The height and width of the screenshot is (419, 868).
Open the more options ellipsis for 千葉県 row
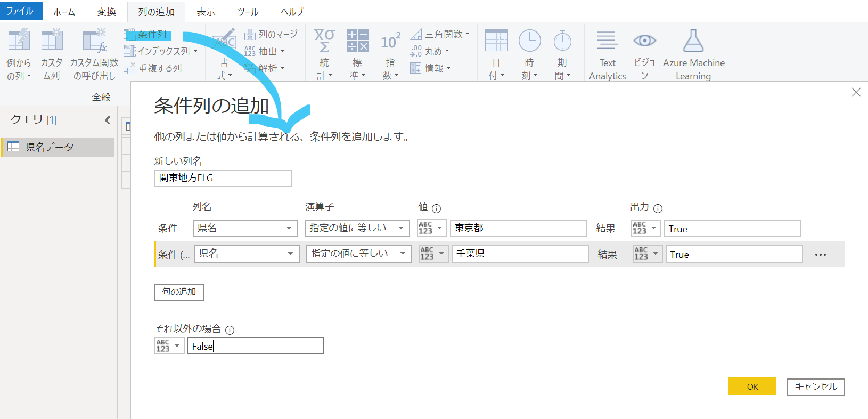(821, 255)
